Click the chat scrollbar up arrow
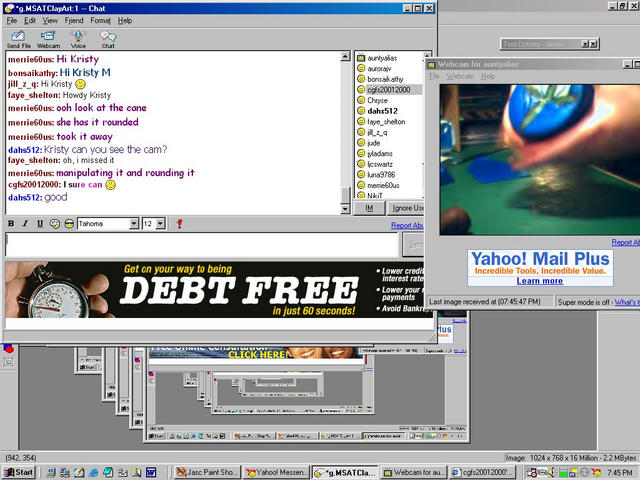Image resolution: width=640 pixels, height=480 pixels. [345, 56]
